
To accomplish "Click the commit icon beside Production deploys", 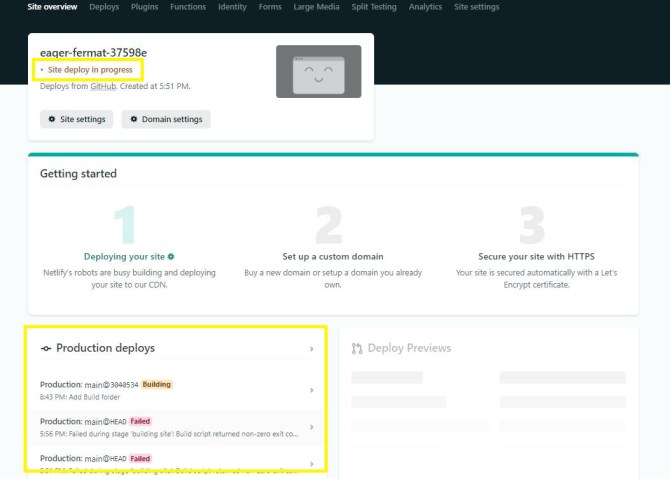I will 46,348.
